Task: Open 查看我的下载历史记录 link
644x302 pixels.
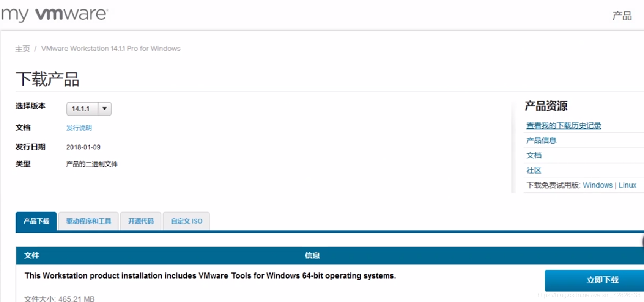Action: tap(564, 125)
